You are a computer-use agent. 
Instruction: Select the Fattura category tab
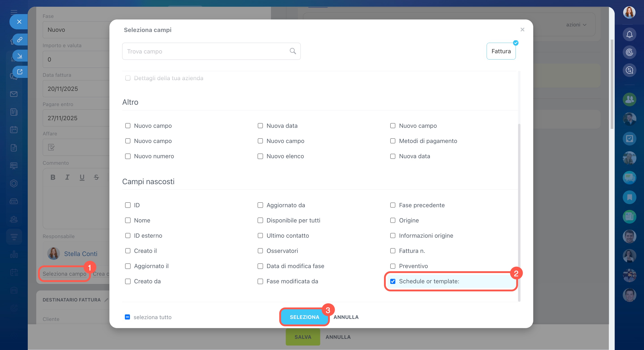(501, 51)
